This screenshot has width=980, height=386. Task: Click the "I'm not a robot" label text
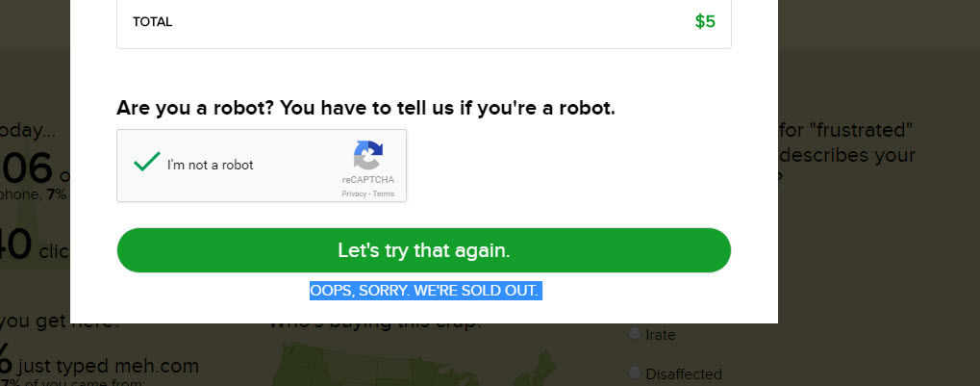pyautogui.click(x=211, y=165)
